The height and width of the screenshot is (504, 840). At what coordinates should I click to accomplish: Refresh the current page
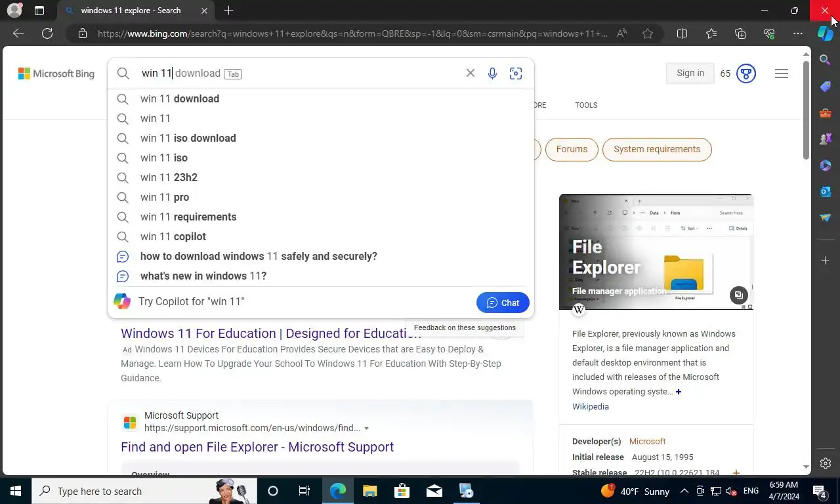click(47, 33)
